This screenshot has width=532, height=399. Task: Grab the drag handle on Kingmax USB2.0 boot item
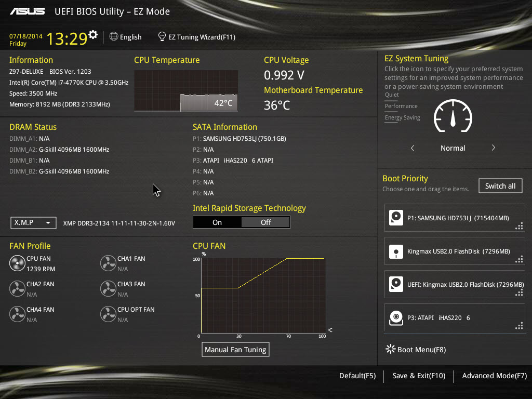click(x=519, y=260)
